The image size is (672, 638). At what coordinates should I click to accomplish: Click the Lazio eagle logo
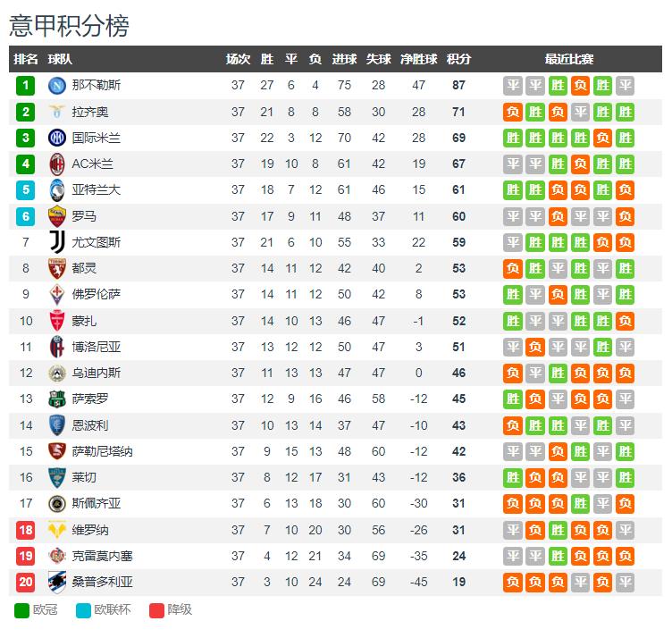(56, 112)
